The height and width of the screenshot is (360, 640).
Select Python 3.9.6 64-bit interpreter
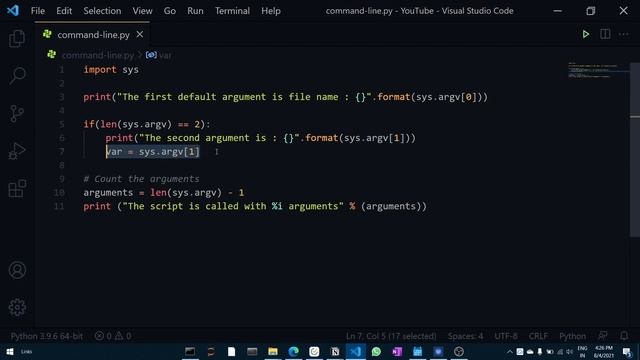pos(47,336)
